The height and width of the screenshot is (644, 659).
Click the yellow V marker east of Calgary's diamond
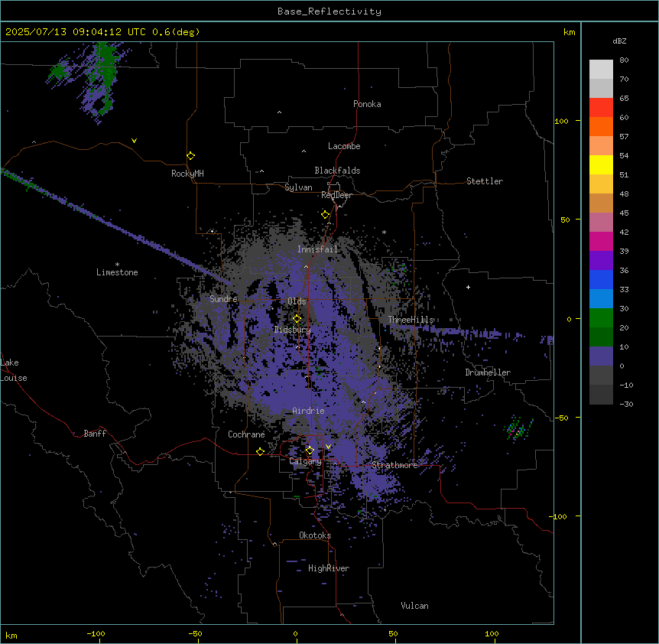point(328,447)
